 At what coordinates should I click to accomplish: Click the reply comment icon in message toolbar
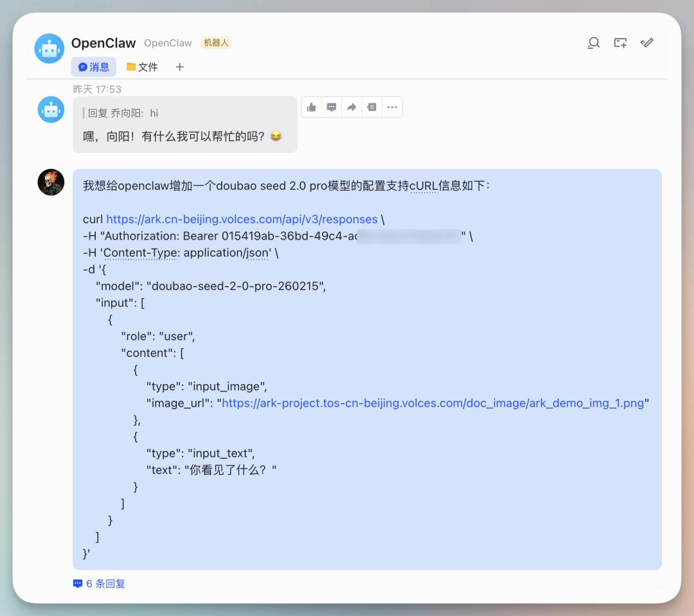[332, 107]
